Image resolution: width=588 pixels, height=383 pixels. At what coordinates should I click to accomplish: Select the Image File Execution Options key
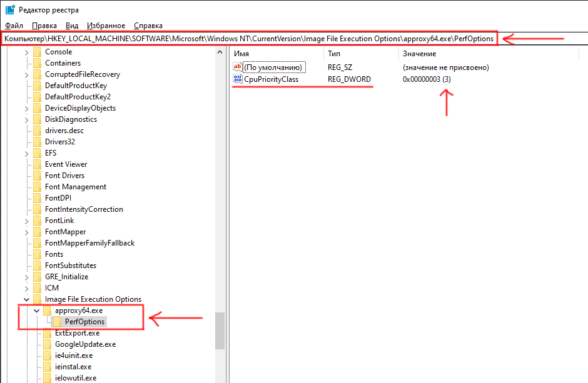pyautogui.click(x=93, y=299)
